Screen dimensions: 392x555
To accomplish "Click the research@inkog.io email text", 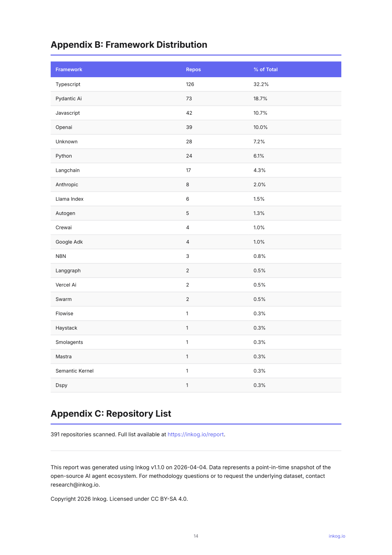I will tap(75, 485).
